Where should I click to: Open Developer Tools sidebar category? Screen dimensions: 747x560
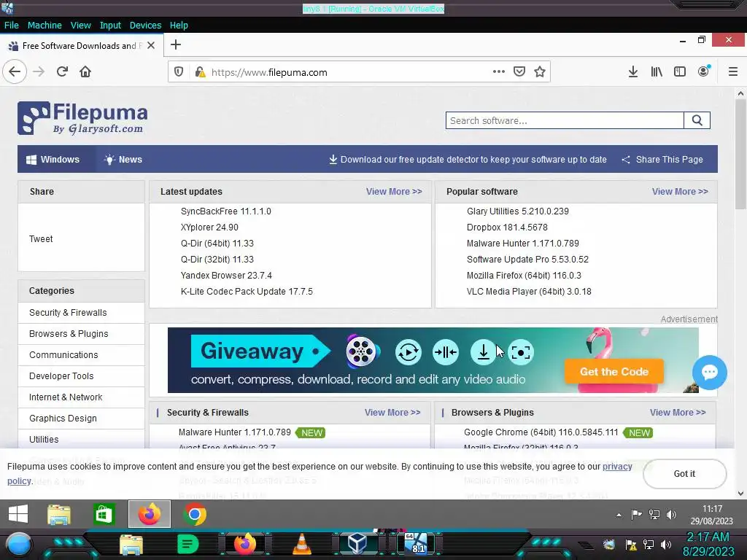[x=81, y=376]
